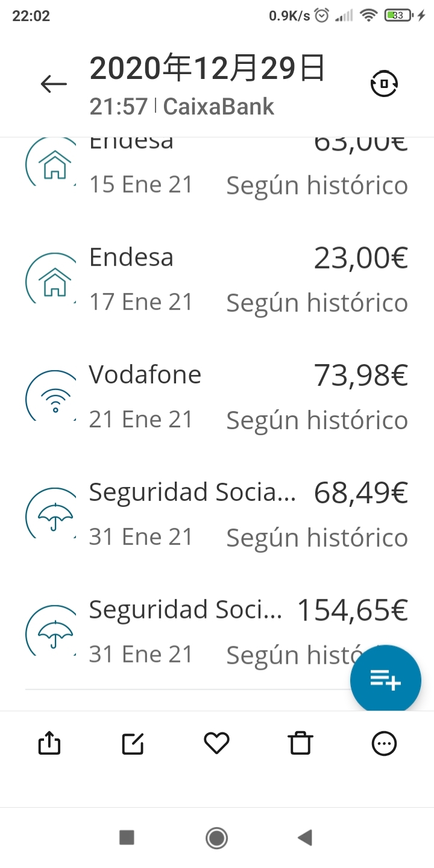434x868 pixels.
Task: Tap the house icon for Endesa 17 Ene
Action: point(54,280)
